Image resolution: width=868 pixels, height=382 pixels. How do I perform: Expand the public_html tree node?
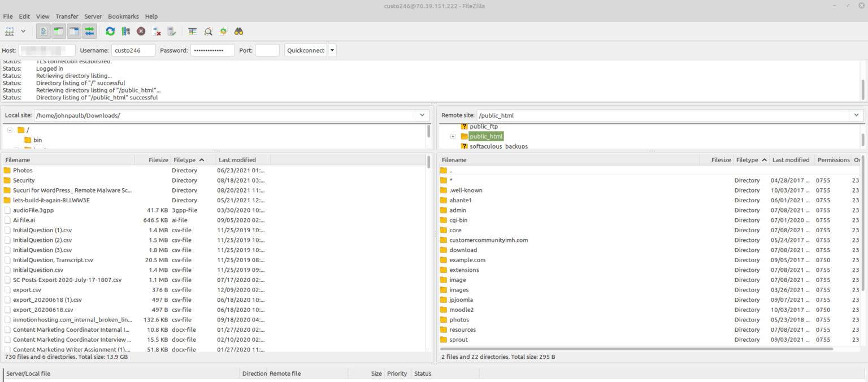click(x=452, y=136)
